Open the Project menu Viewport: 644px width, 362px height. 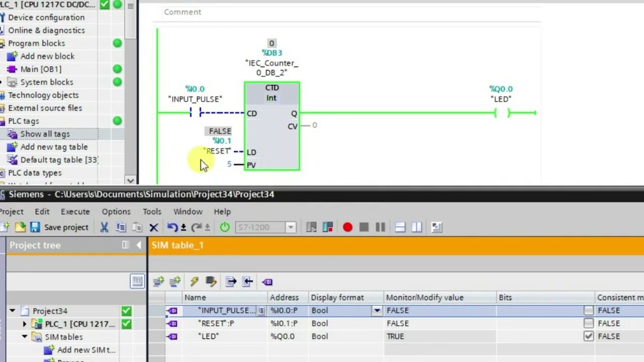click(x=11, y=212)
